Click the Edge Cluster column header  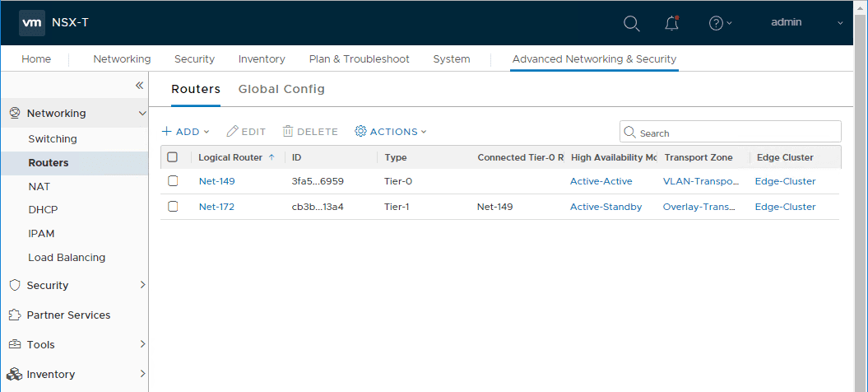point(785,157)
